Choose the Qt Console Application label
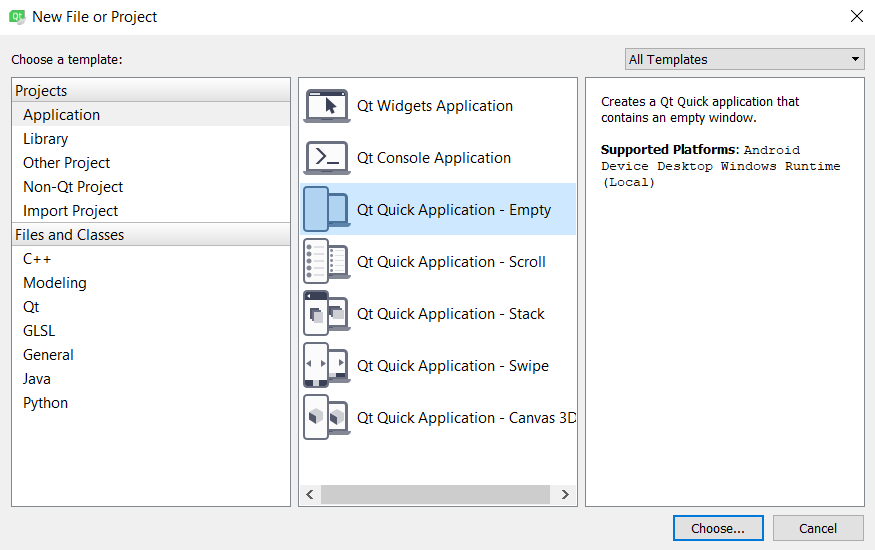The width and height of the screenshot is (875, 550). [x=434, y=158]
